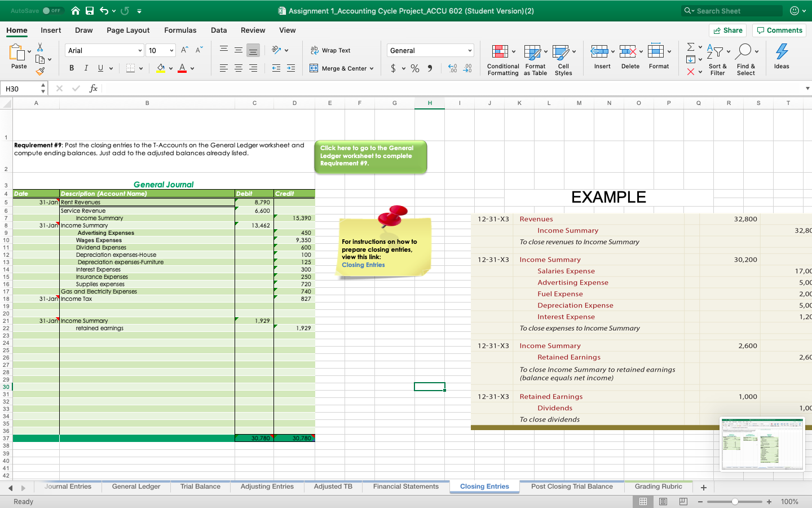Switch to Trial Balance sheet tab

point(200,487)
